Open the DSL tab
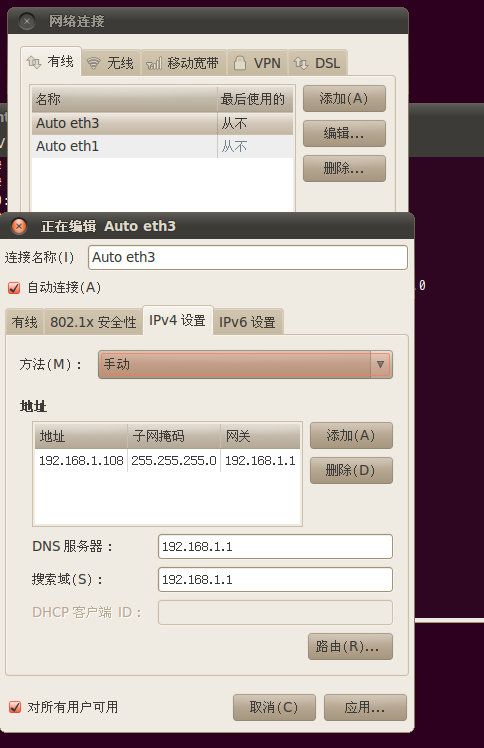 [x=317, y=63]
